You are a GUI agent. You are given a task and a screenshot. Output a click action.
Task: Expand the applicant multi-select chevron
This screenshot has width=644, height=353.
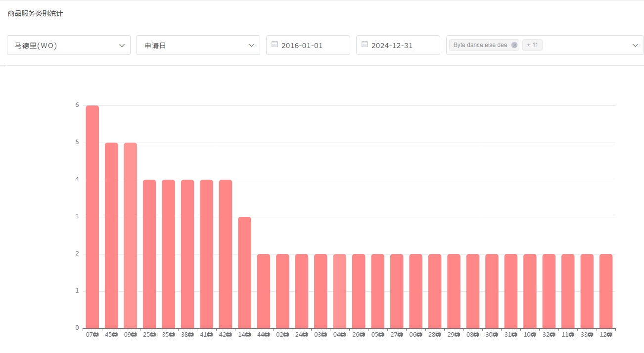point(635,46)
